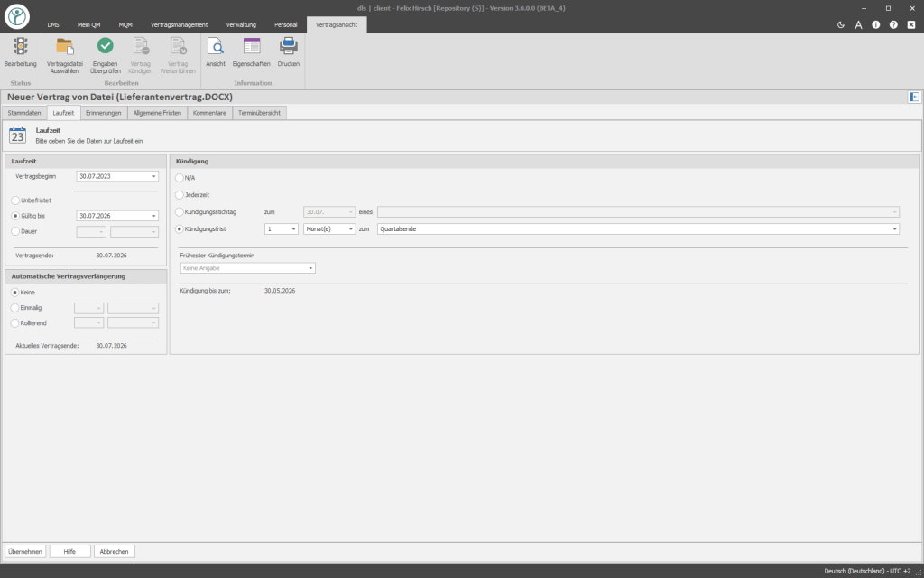This screenshot has width=924, height=578.
Task: Click the Dauer unit dropdown
Action: click(134, 232)
